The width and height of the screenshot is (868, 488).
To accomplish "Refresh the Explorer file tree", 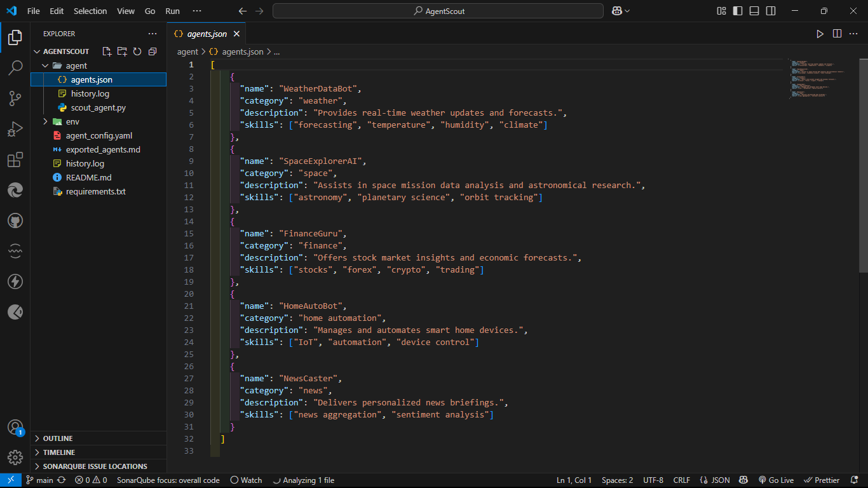I will click(x=137, y=51).
